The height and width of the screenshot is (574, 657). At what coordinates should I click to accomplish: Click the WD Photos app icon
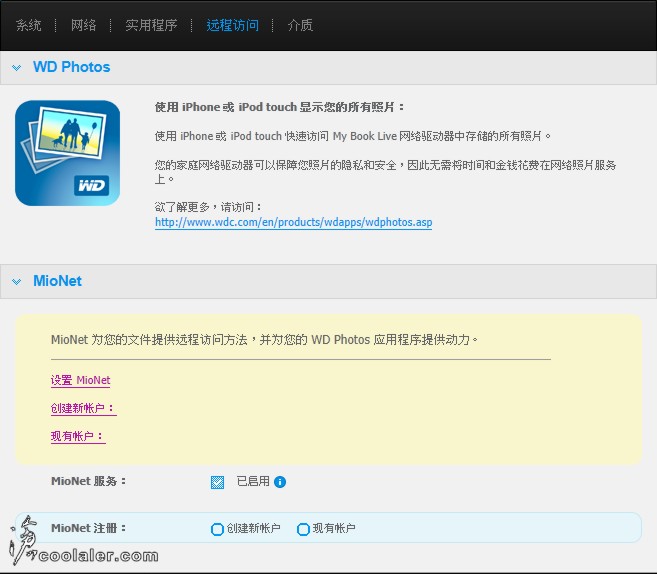point(67,153)
